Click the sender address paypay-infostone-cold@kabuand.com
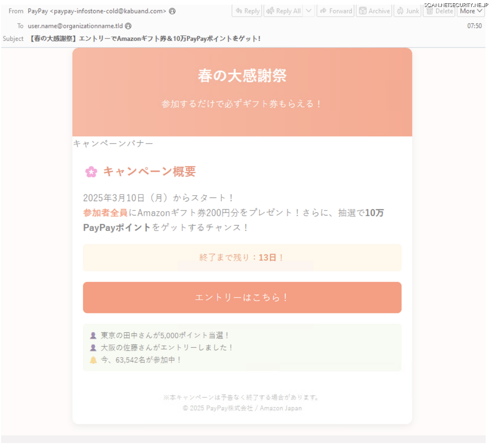The height and width of the screenshot is (448, 492). pos(108,11)
